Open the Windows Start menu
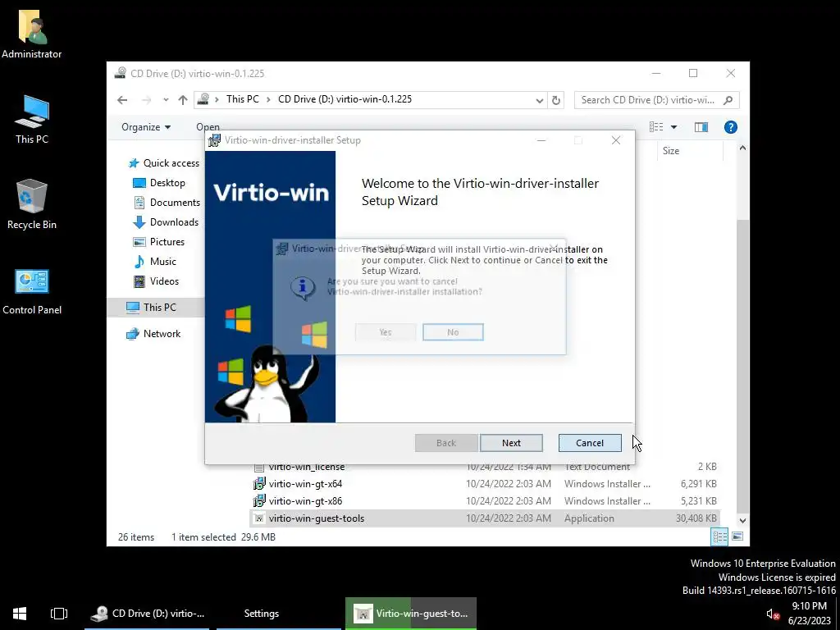This screenshot has height=630, width=840. click(20, 614)
